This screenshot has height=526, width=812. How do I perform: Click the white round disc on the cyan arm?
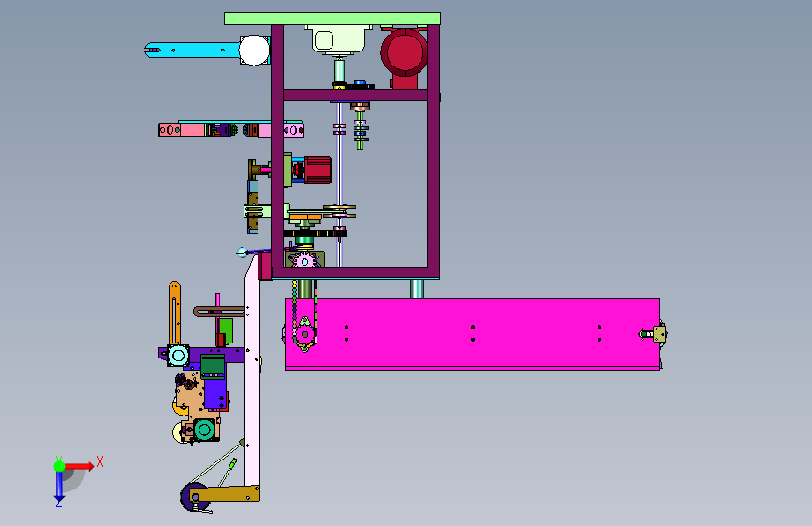click(254, 51)
